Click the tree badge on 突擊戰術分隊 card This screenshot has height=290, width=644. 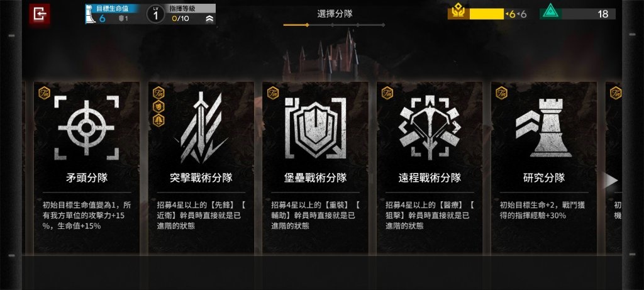(158, 120)
